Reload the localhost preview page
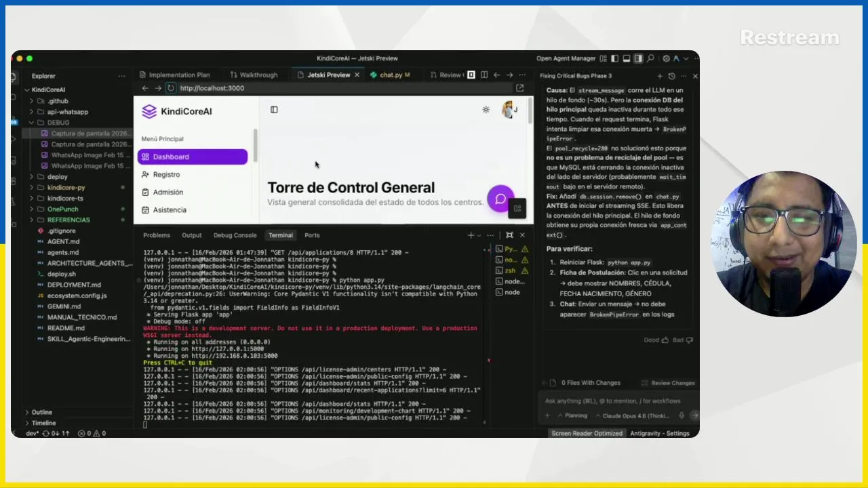The image size is (868, 488). [x=171, y=88]
